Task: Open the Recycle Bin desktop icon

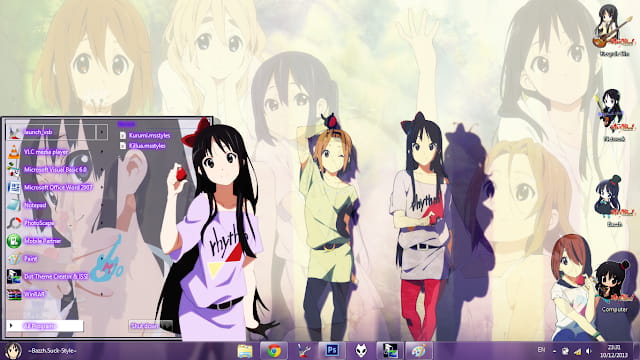Action: coord(614,30)
